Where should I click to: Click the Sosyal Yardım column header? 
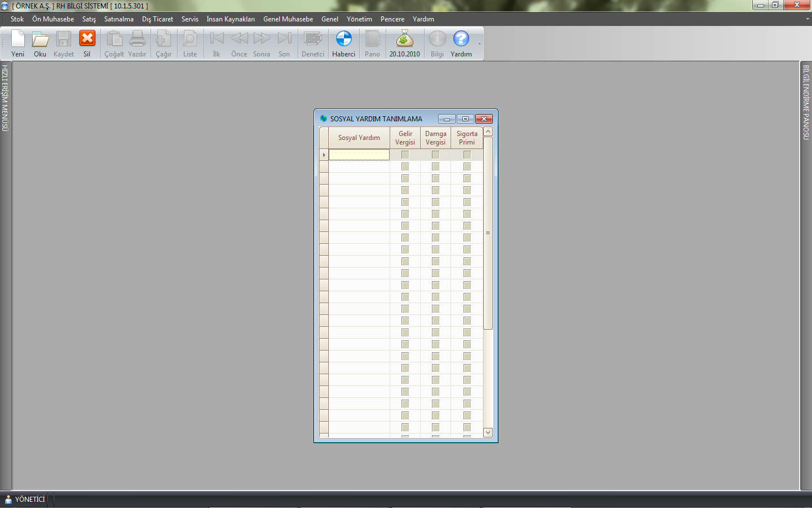click(359, 138)
